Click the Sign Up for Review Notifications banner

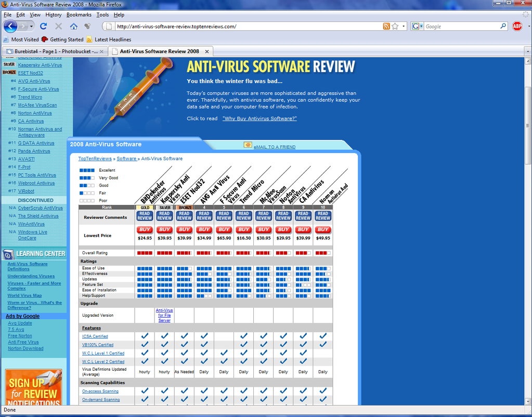tap(34, 387)
